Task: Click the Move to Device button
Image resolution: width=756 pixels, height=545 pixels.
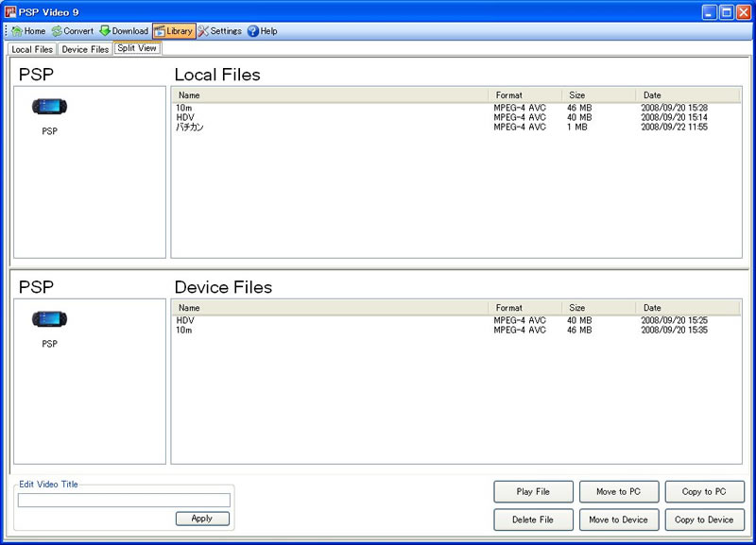Action: pos(619,519)
